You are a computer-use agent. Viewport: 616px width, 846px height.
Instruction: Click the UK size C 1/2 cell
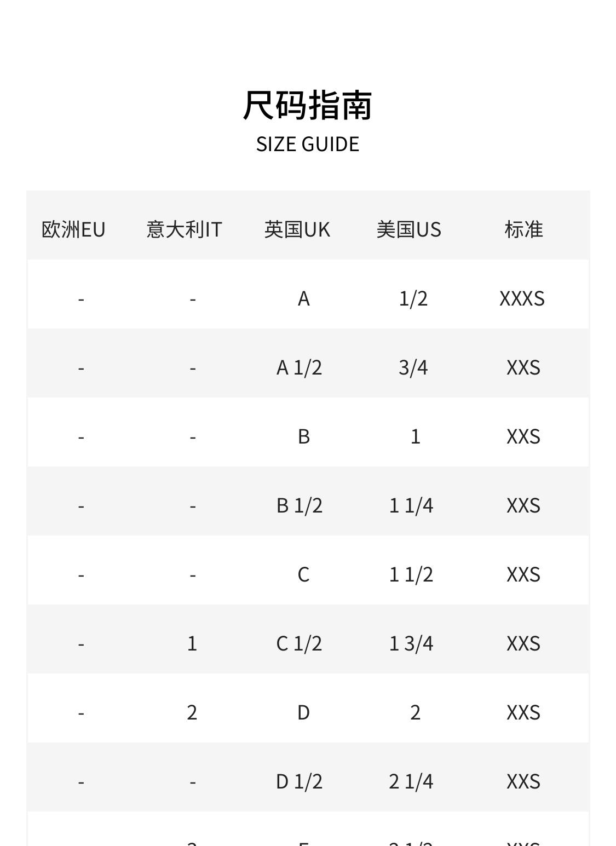click(300, 643)
